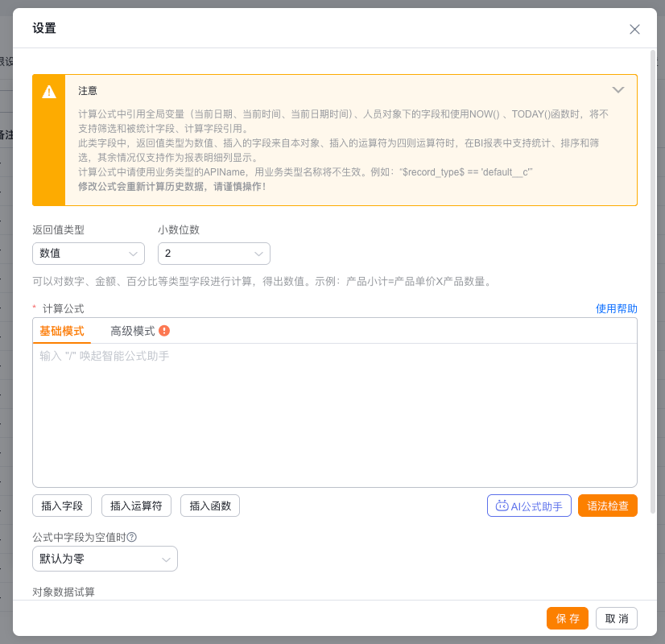Launch the AI公式助手 button

(529, 506)
